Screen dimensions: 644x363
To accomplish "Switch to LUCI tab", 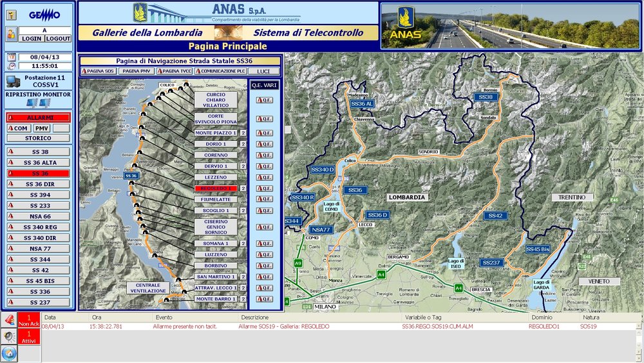I will click(263, 71).
